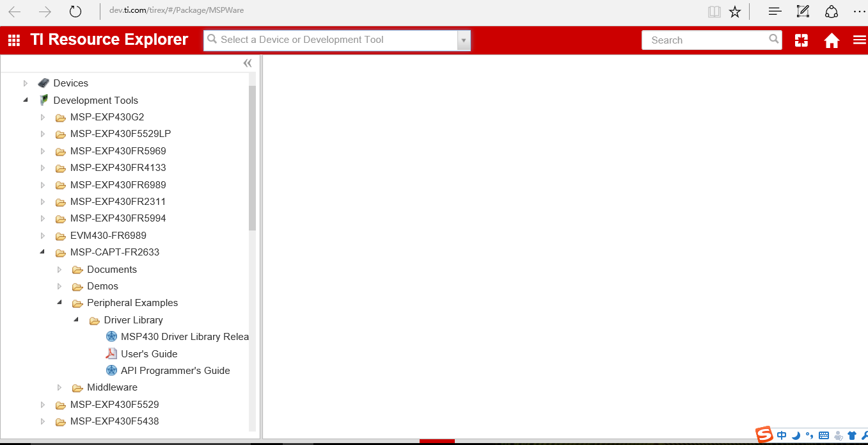Click the red cross package icon in header
868x445 pixels.
(x=801, y=40)
